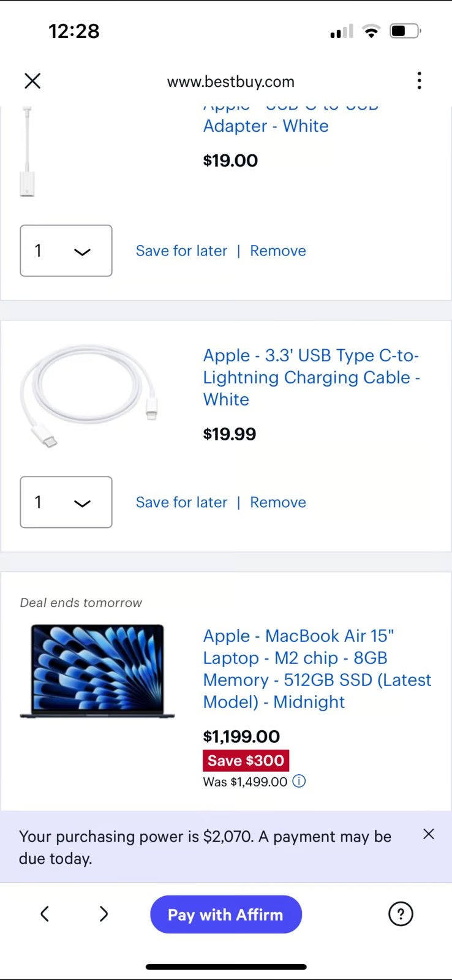
Task: Click the Save $300 red badge
Action: 246,760
